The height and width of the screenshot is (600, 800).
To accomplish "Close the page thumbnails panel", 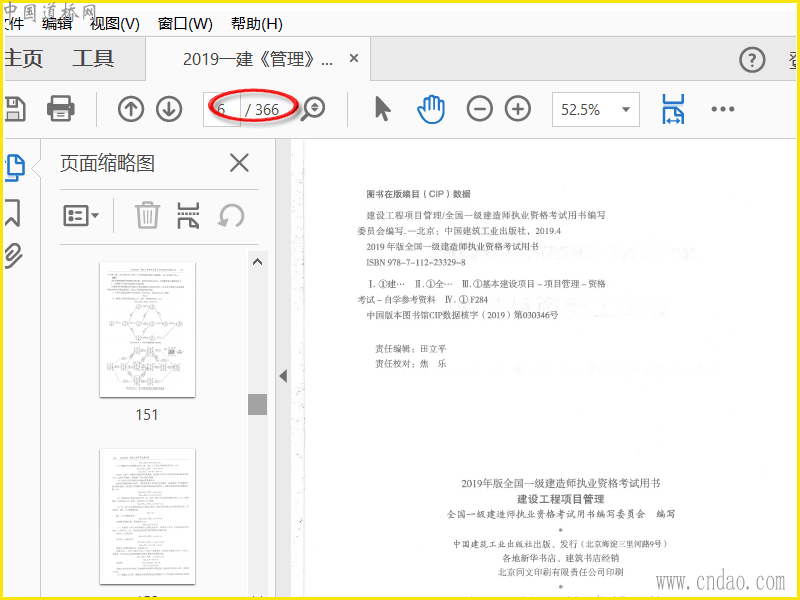I will click(x=239, y=164).
